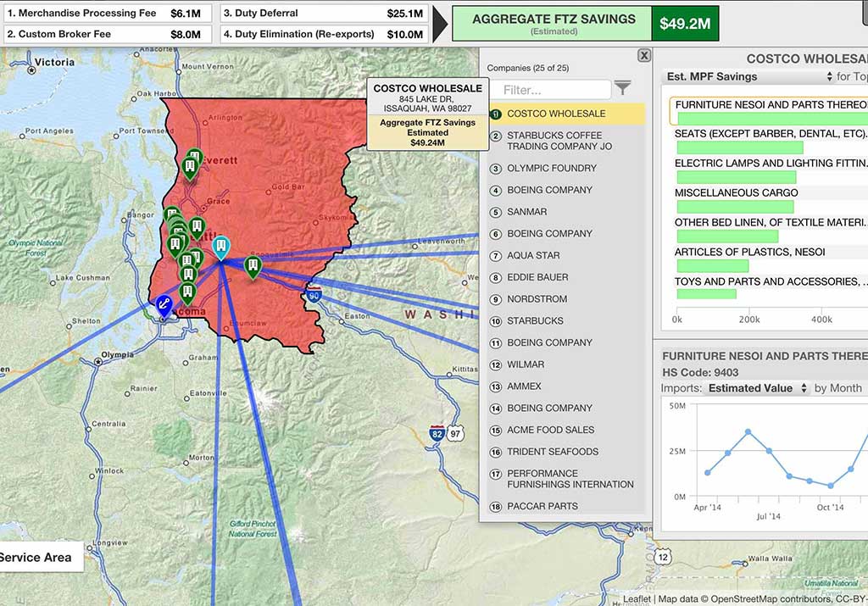
Task: Select Boeing Company ranked number 14
Action: click(567, 408)
